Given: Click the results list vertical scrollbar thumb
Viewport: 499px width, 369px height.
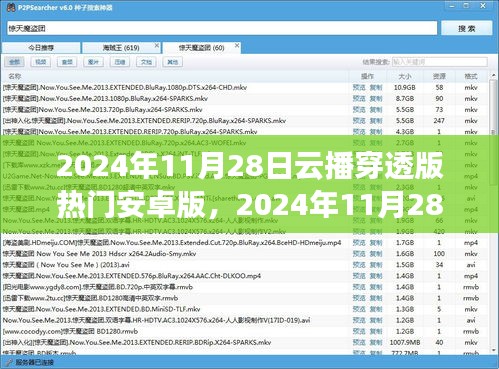Looking at the screenshot, I should click(x=494, y=132).
